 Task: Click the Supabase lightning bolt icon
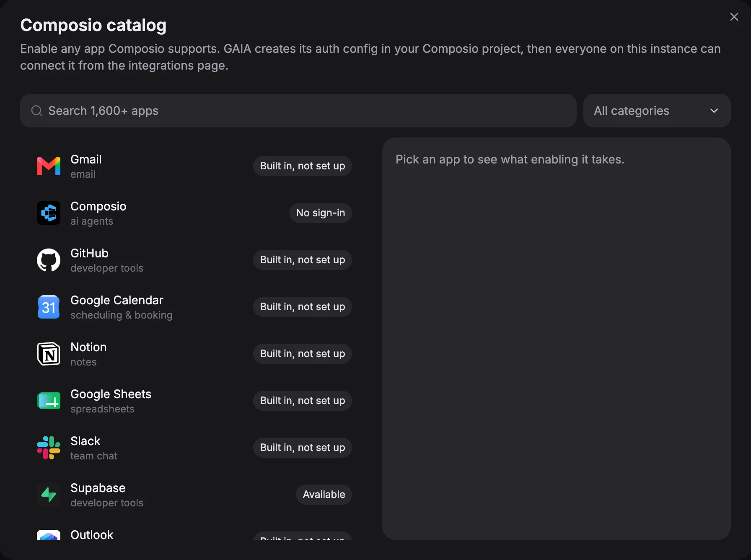[49, 495]
